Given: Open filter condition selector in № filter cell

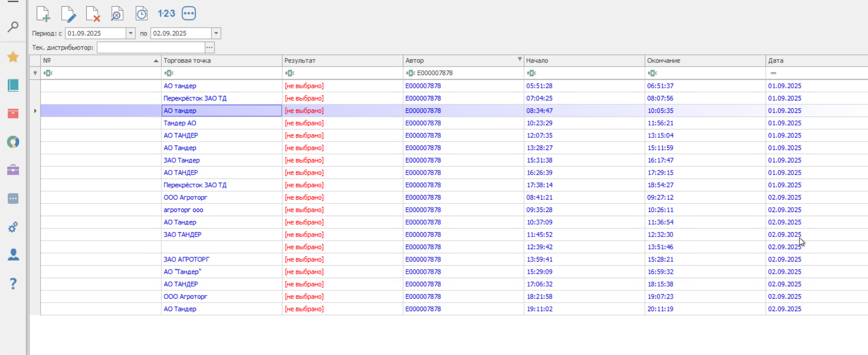Looking at the screenshot, I should [x=48, y=73].
